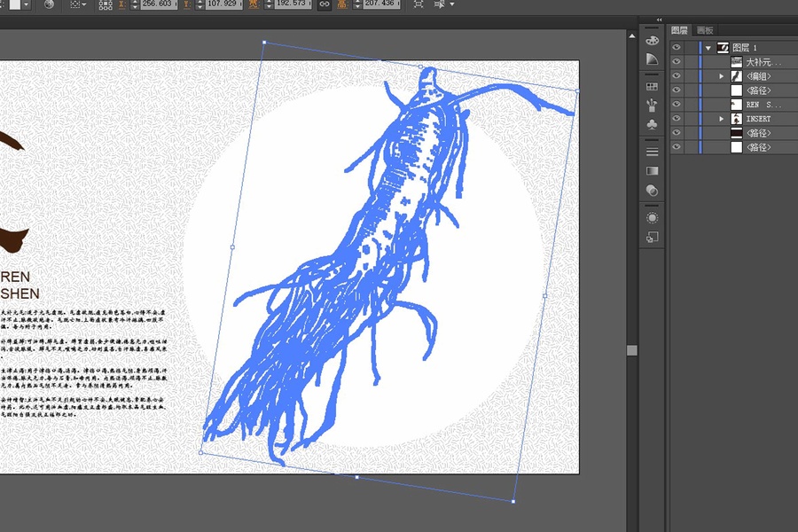The image size is (798, 532).
Task: Click the 图层 1 layer thumbnail
Action: tap(723, 47)
